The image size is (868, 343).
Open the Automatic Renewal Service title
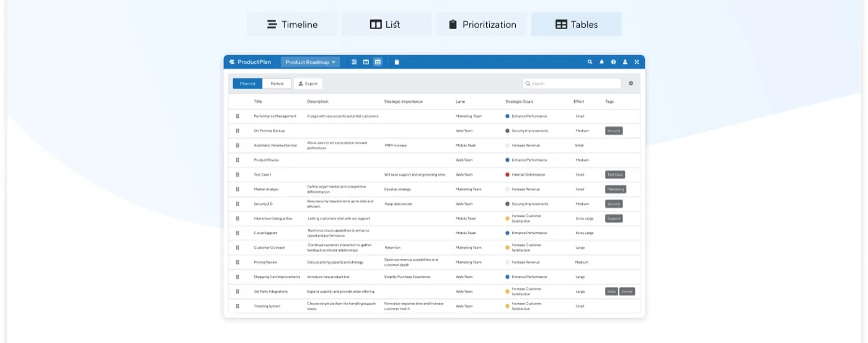[275, 145]
